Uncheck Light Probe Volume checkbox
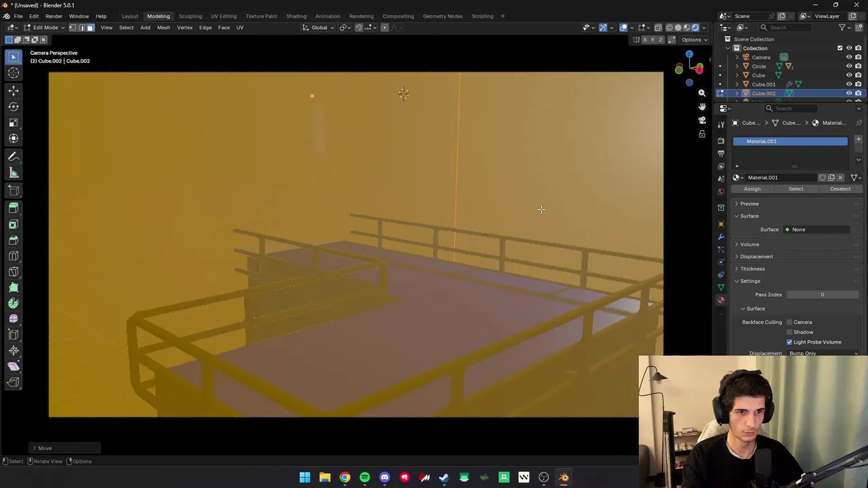Image resolution: width=868 pixels, height=488 pixels. (789, 342)
